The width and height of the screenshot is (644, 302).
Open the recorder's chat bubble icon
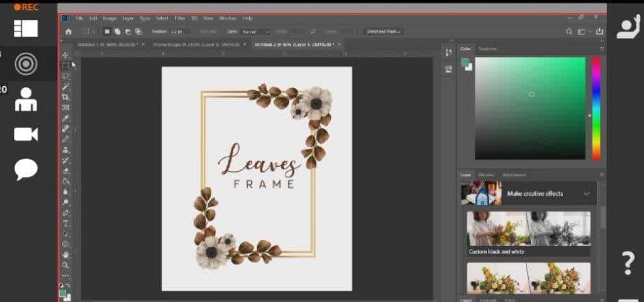pos(26,170)
